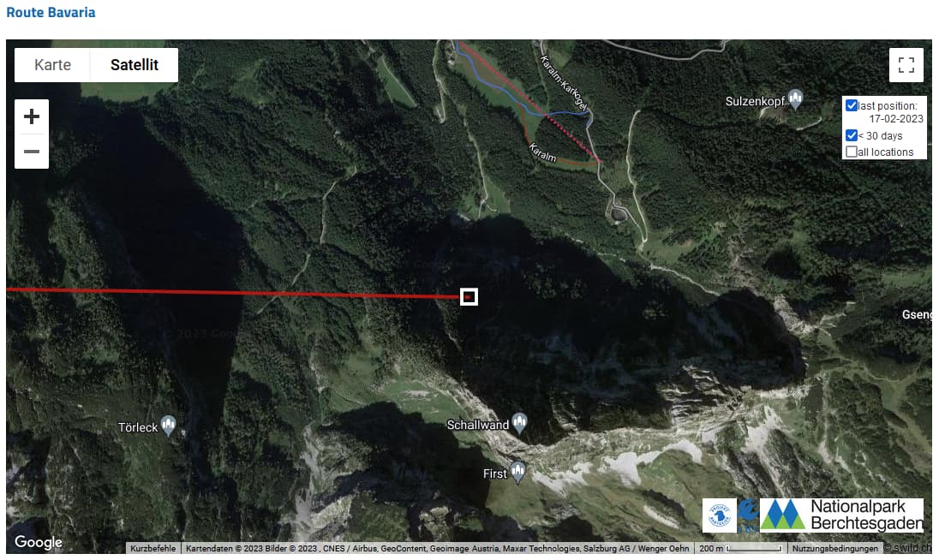Switch to Karte map view
Image resolution: width=939 pixels, height=560 pixels.
(x=53, y=64)
